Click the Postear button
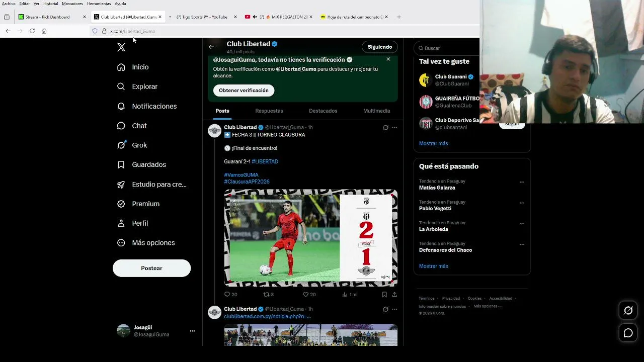 (151, 268)
